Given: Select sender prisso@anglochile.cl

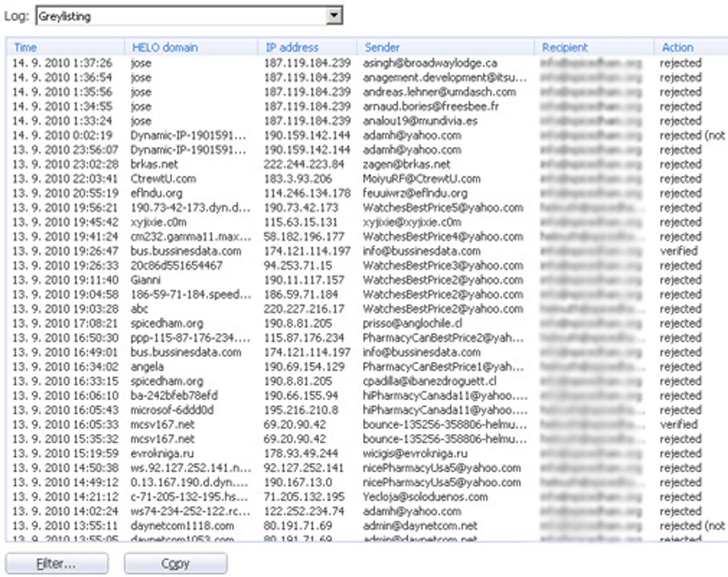Looking at the screenshot, I should pos(412,323).
